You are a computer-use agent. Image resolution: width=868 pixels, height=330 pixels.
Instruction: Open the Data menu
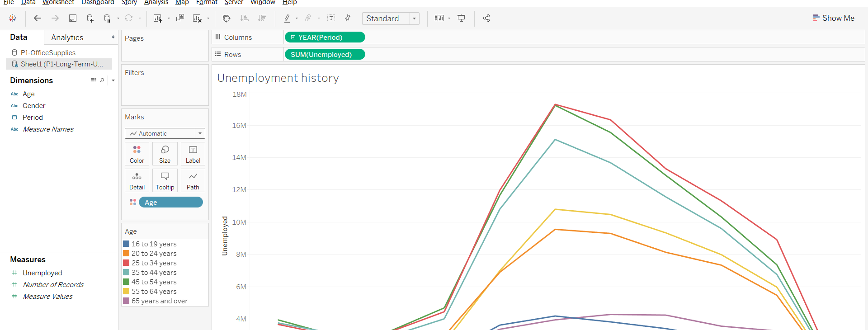pos(28,2)
